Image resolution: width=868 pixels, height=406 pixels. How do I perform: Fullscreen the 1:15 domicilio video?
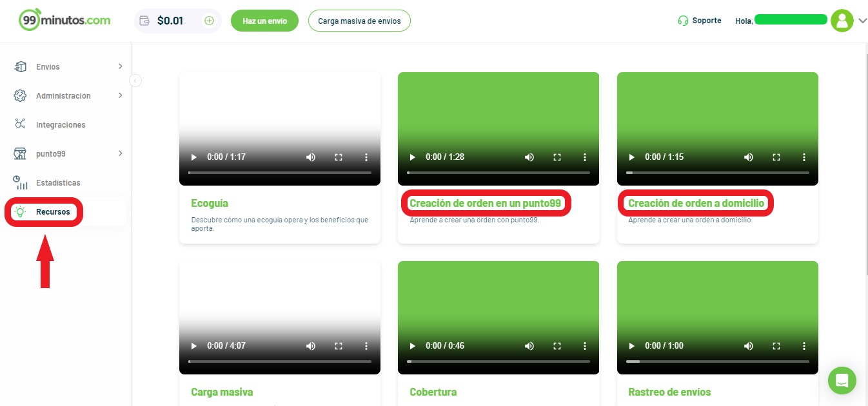click(776, 157)
